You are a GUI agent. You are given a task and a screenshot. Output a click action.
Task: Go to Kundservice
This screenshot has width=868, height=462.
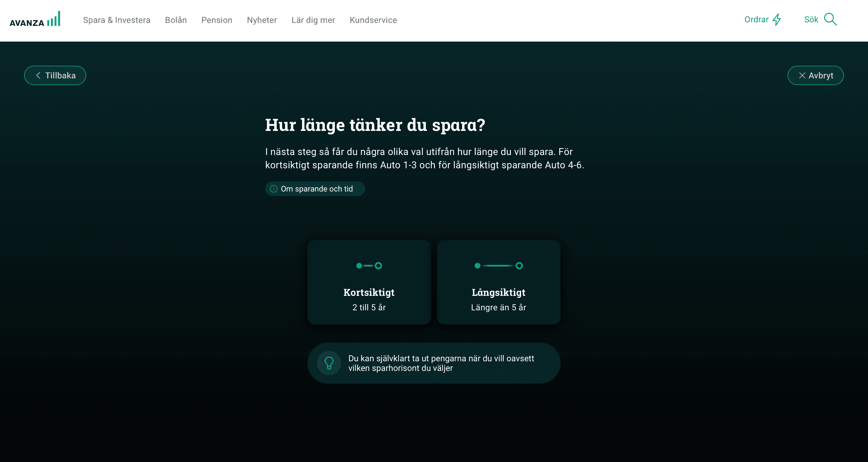[373, 20]
